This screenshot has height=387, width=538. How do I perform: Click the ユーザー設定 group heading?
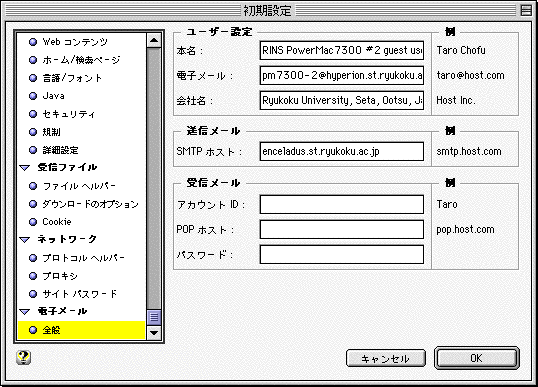(x=220, y=32)
